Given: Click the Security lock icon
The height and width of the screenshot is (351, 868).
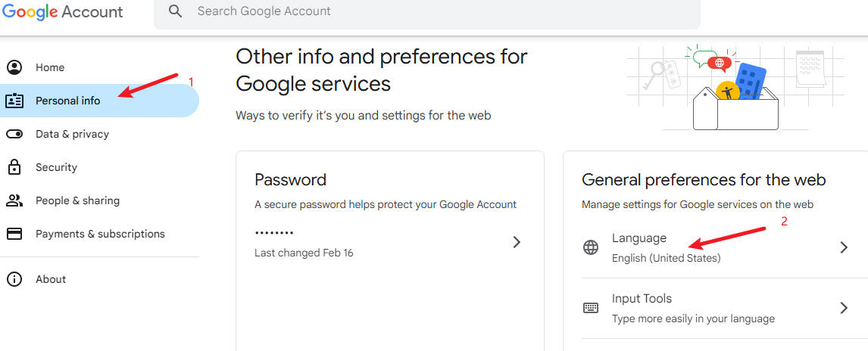Looking at the screenshot, I should (14, 167).
